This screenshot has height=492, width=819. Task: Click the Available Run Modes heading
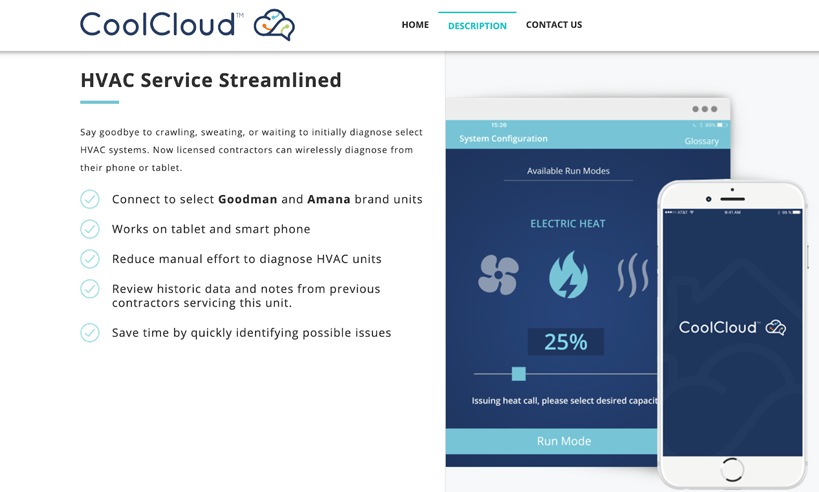pyautogui.click(x=568, y=171)
